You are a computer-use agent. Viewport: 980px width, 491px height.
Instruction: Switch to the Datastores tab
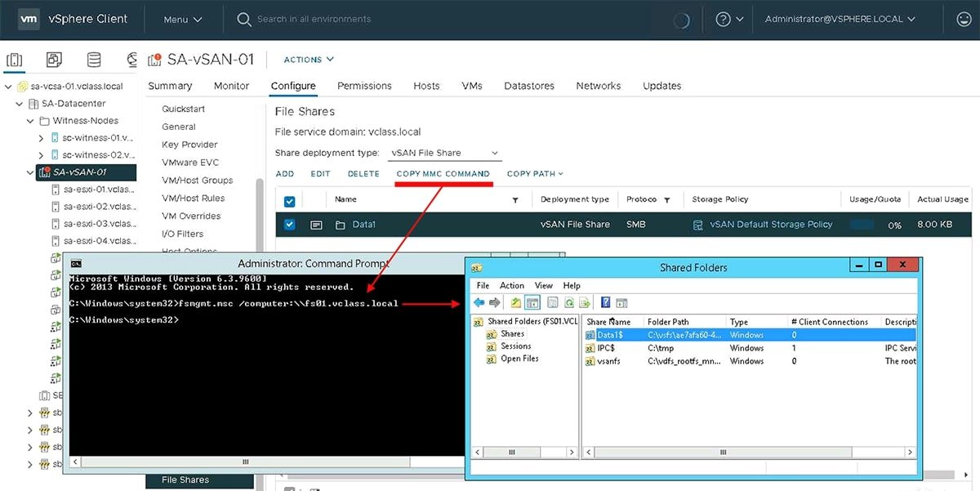tap(529, 85)
